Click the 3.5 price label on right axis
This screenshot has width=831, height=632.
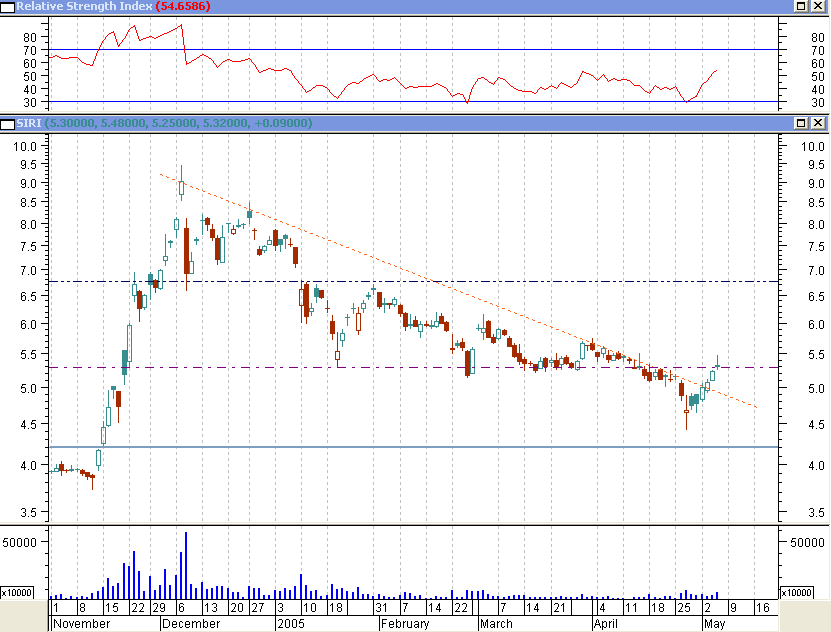pos(816,512)
